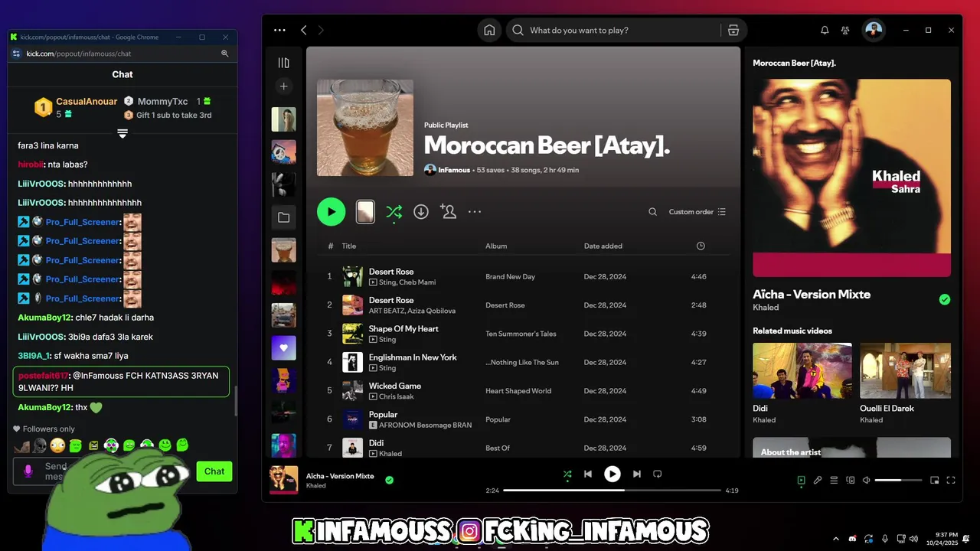The width and height of the screenshot is (980, 551).
Task: Open Custom order sort dropdown
Action: pyautogui.click(x=697, y=212)
